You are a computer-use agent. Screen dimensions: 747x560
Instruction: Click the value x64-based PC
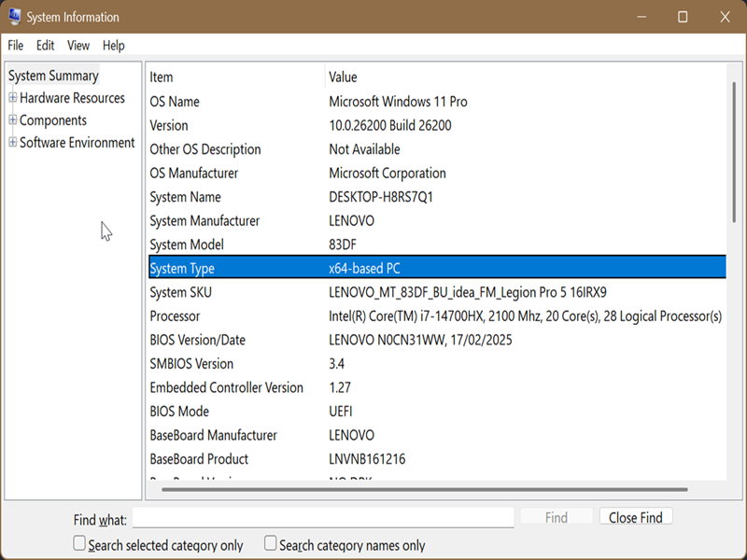click(364, 268)
